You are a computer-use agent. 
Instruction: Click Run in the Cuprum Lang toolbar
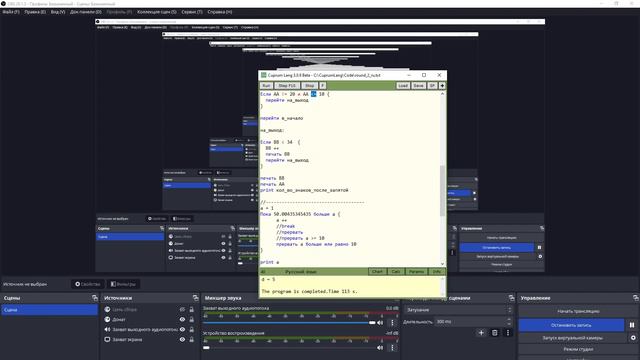[266, 86]
